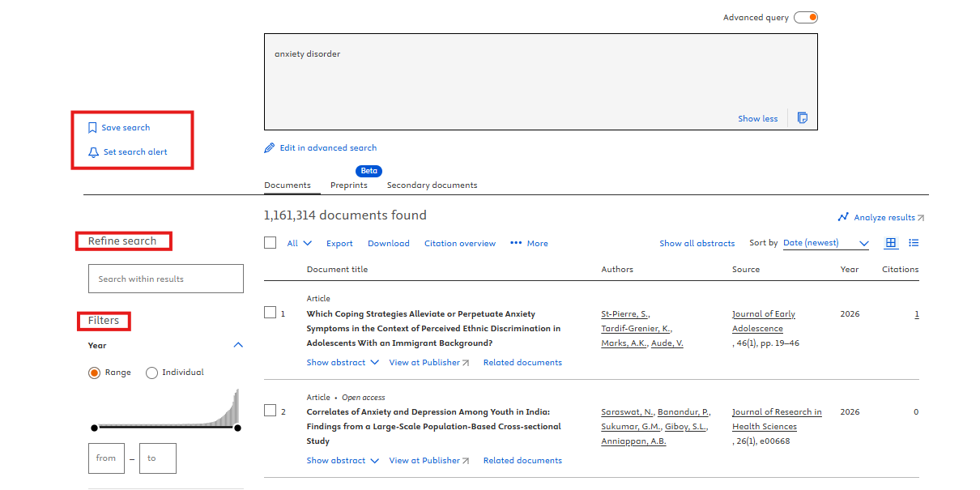The width and height of the screenshot is (980, 490).
Task: Click the Set search alert bell icon
Action: (93, 152)
